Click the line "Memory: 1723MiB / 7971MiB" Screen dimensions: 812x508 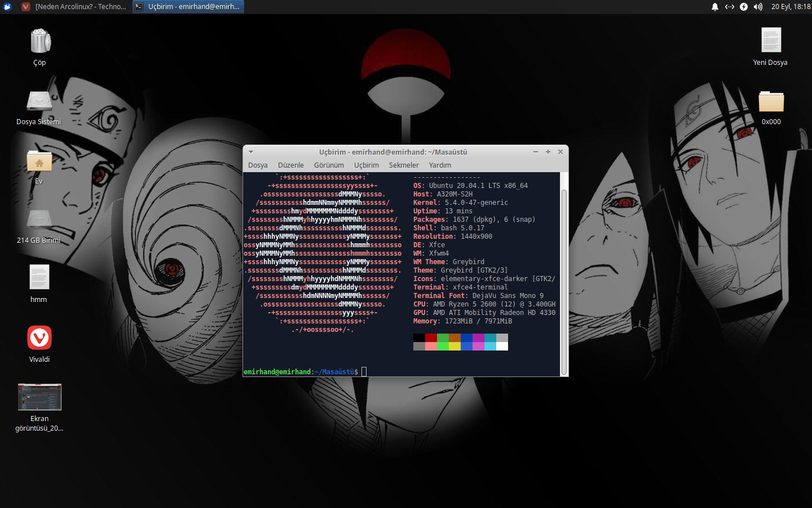[462, 321]
